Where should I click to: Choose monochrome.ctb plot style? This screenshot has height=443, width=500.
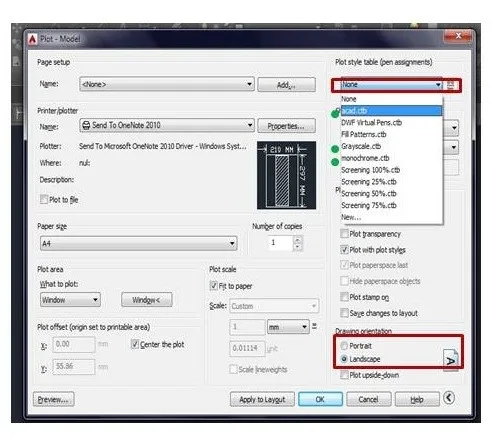click(x=365, y=158)
